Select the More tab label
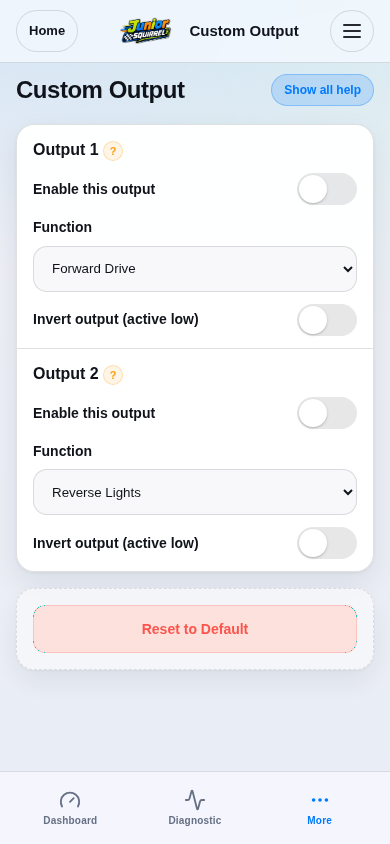Screen dimensions: 390x844 [320, 820]
